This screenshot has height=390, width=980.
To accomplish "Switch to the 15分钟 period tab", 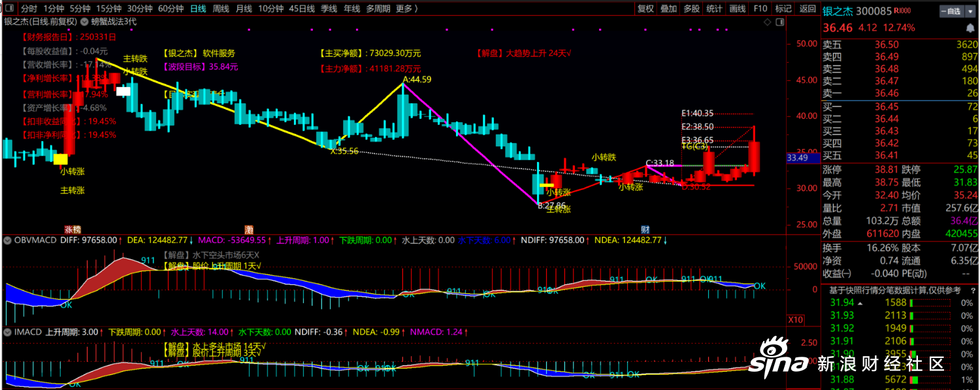I will (x=108, y=9).
